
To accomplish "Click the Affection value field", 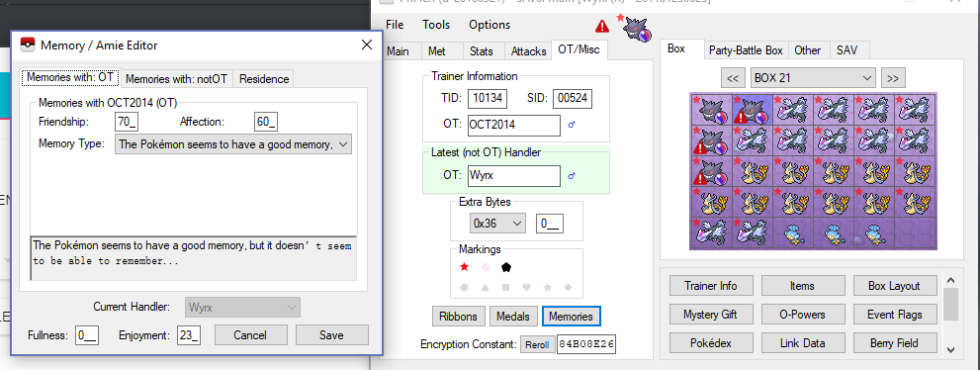I will click(266, 122).
